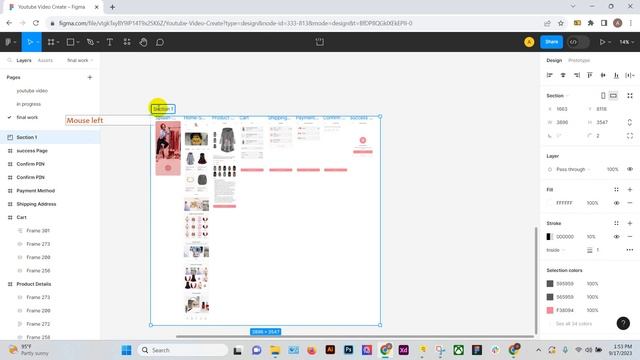Align selection to horizontal centers
Screen dimensions: 640x360
[563, 75]
